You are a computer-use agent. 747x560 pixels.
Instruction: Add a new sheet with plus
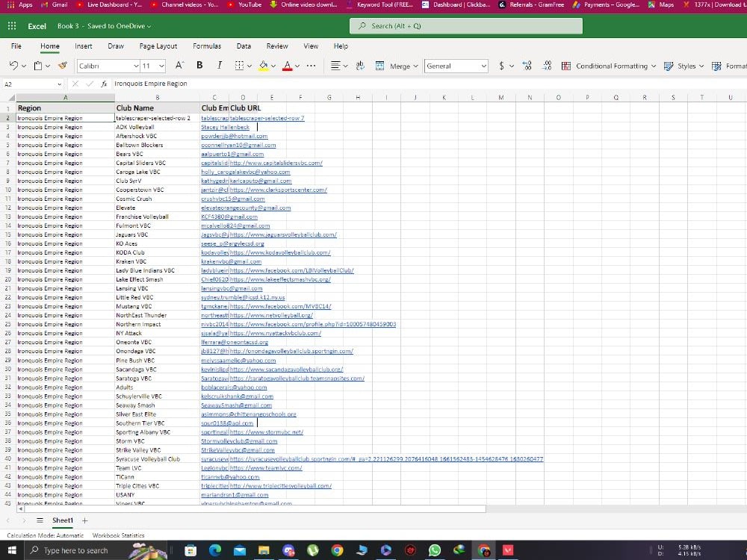(85, 520)
